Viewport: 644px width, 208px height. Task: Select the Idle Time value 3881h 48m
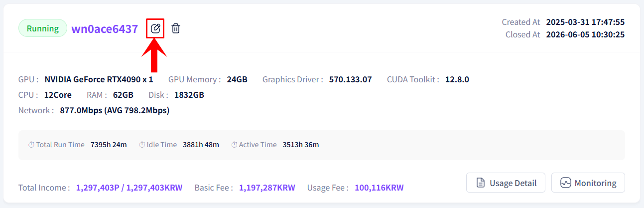(x=201, y=145)
